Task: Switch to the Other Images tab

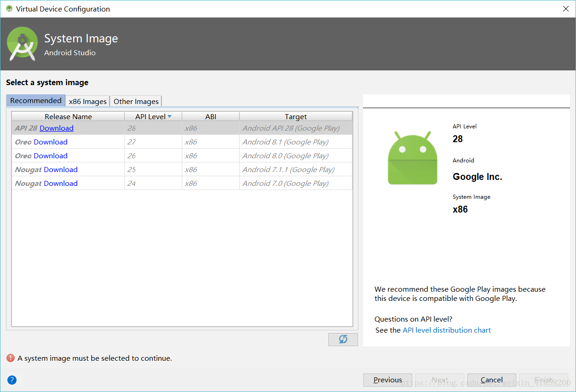Action: click(136, 101)
